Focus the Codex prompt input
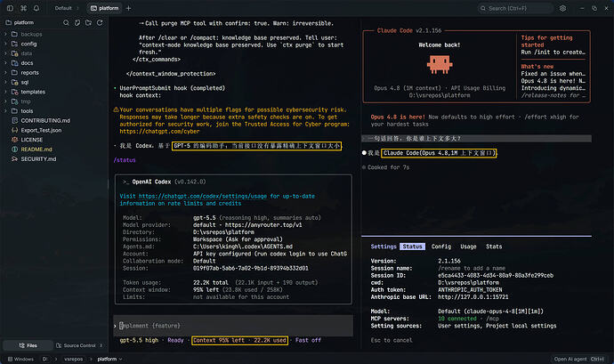This screenshot has height=364, width=614. pyautogui.click(x=233, y=326)
